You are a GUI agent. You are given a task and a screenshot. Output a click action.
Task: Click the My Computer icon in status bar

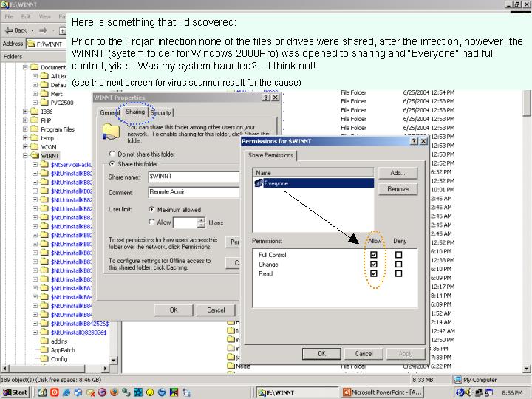[x=457, y=380]
